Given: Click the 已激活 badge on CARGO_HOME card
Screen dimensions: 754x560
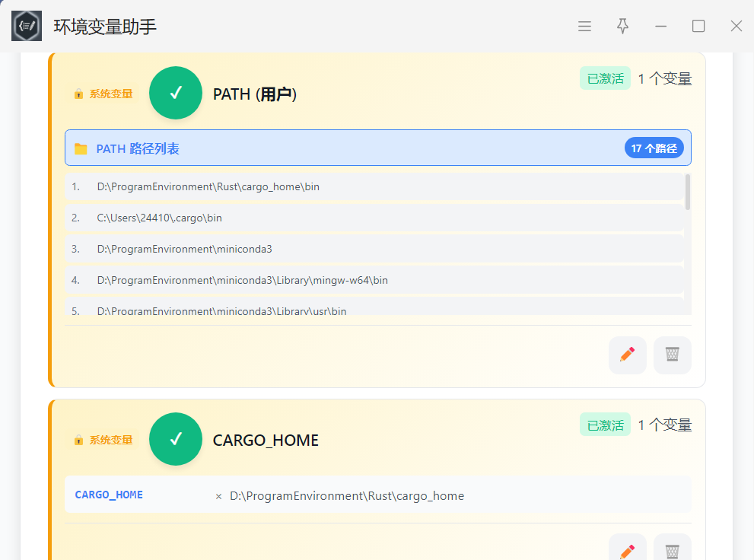Looking at the screenshot, I should [x=605, y=425].
